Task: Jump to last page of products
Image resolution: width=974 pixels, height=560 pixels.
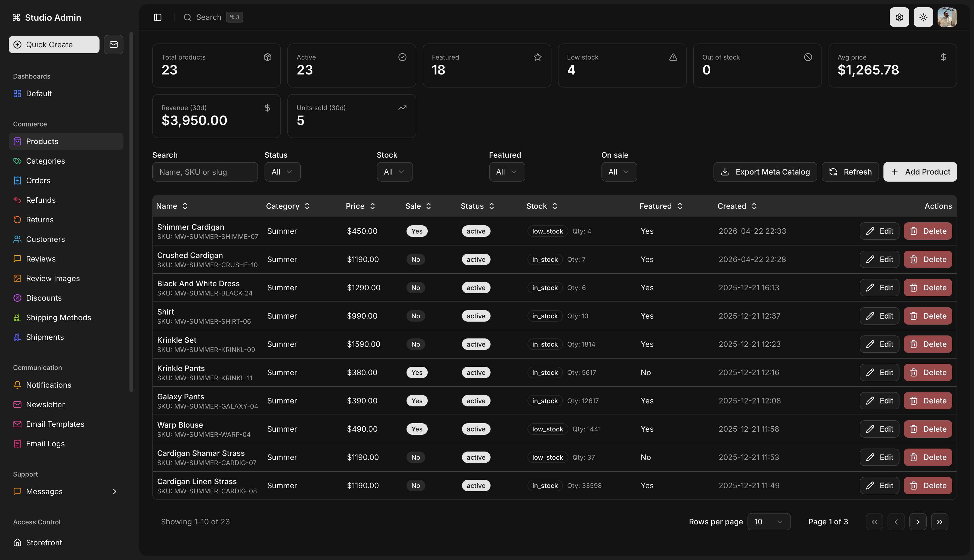Action: pyautogui.click(x=940, y=522)
